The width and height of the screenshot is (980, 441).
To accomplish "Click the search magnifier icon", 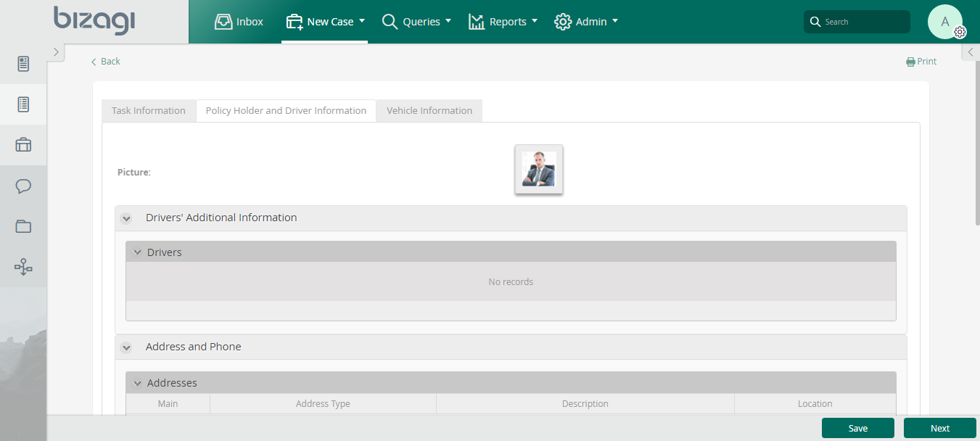I will coord(815,22).
